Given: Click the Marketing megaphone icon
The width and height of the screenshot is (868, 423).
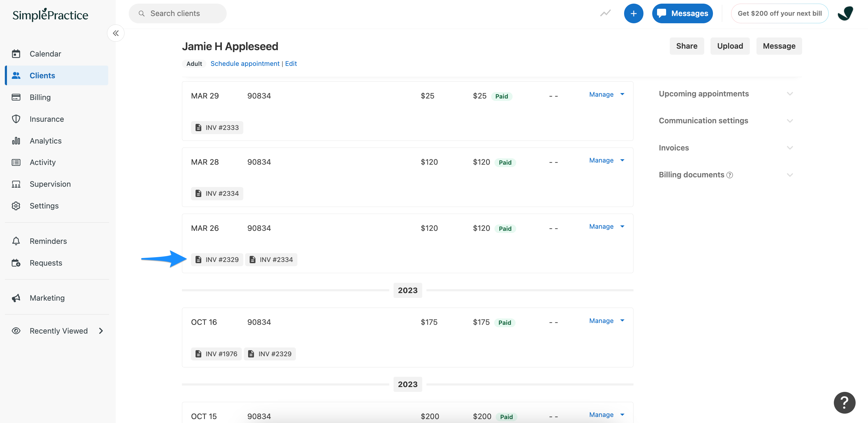Looking at the screenshot, I should 16,298.
